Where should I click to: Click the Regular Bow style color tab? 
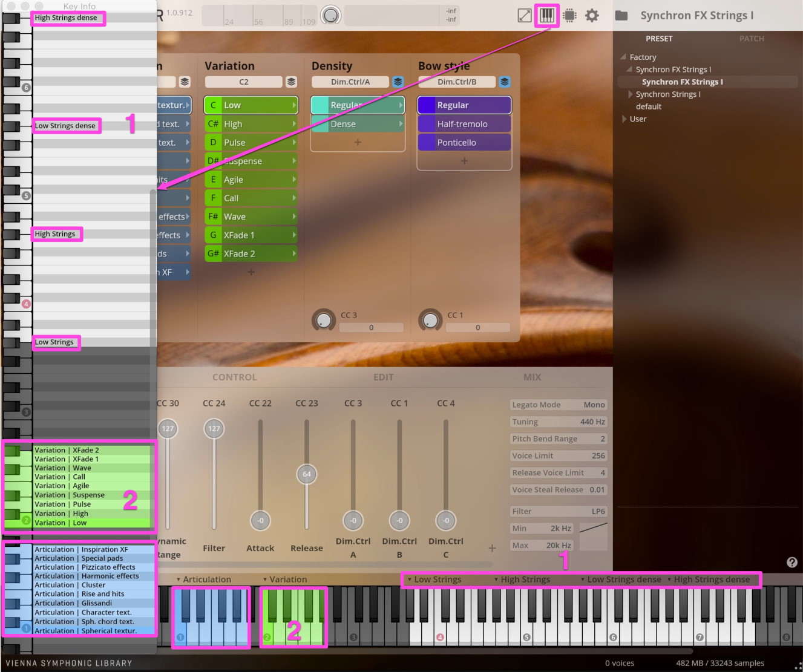tap(426, 105)
